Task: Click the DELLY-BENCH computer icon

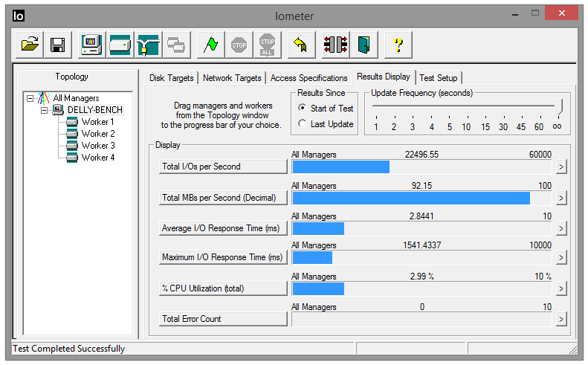Action: click(x=58, y=110)
